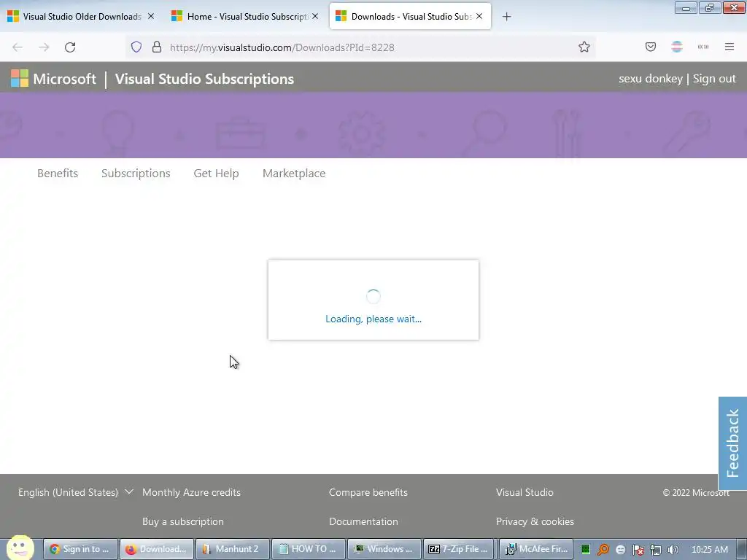Open Buy a subscription footer link
The width and height of the screenshot is (747, 560).
click(183, 521)
